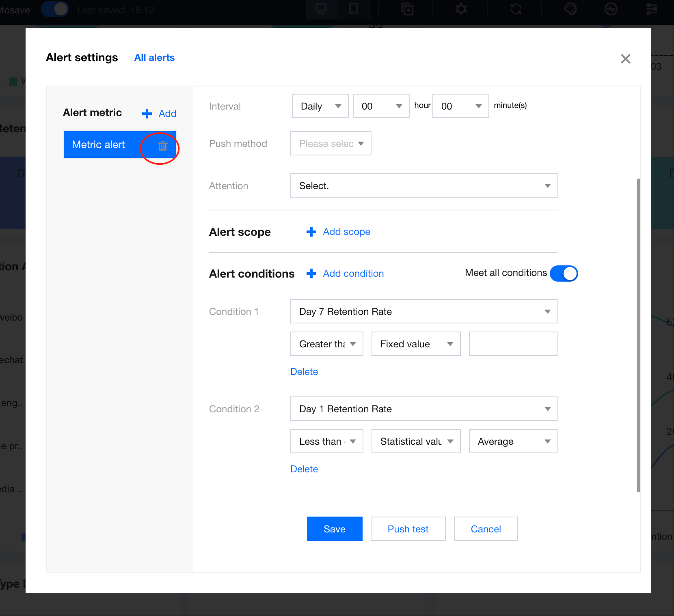
Task: Click the plus icon next to Add metric
Action: coord(147,114)
